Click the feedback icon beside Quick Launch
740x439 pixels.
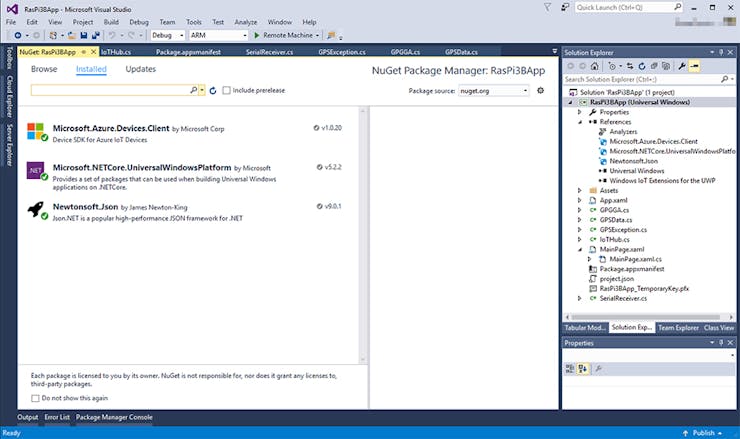565,7
